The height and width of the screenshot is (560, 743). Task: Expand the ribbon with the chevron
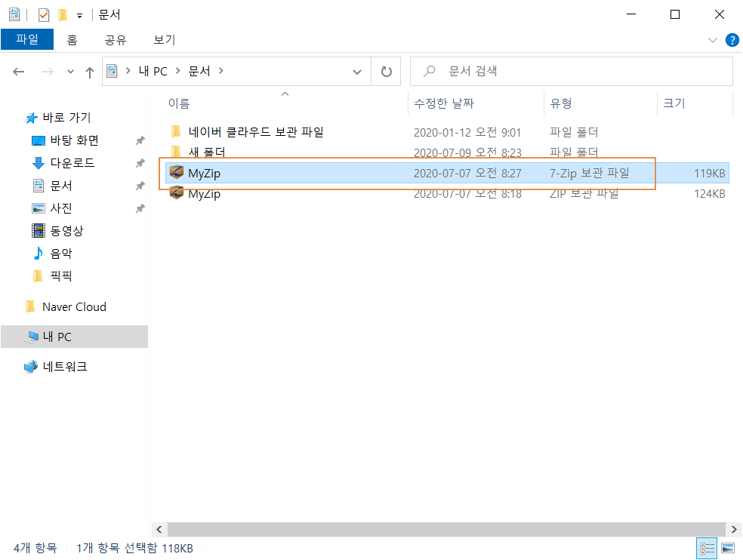point(712,40)
